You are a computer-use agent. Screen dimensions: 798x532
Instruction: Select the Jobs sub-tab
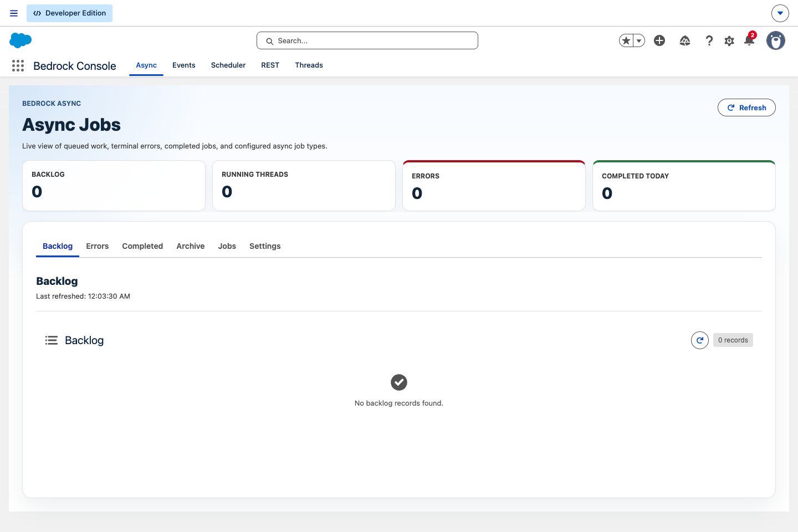(x=227, y=246)
